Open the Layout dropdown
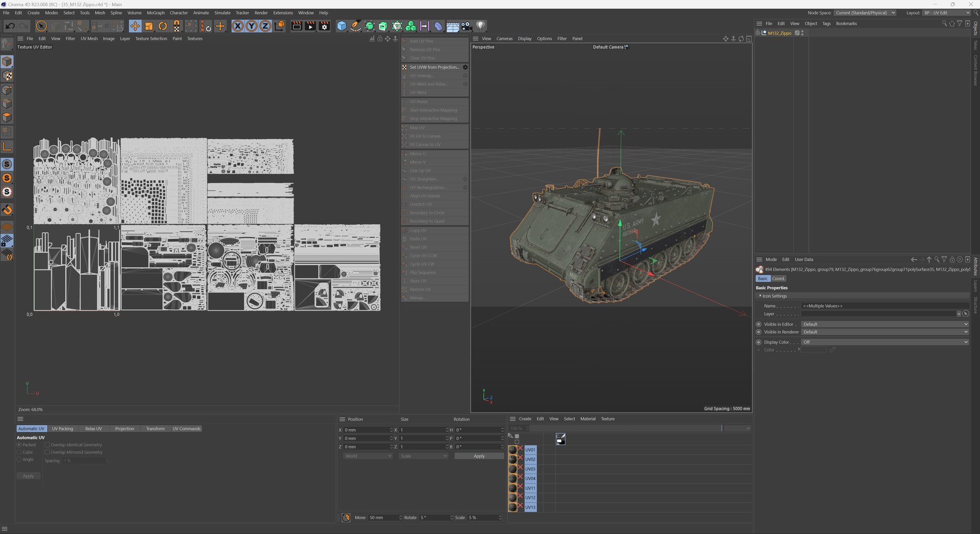The height and width of the screenshot is (534, 980). pyautogui.click(x=947, y=13)
